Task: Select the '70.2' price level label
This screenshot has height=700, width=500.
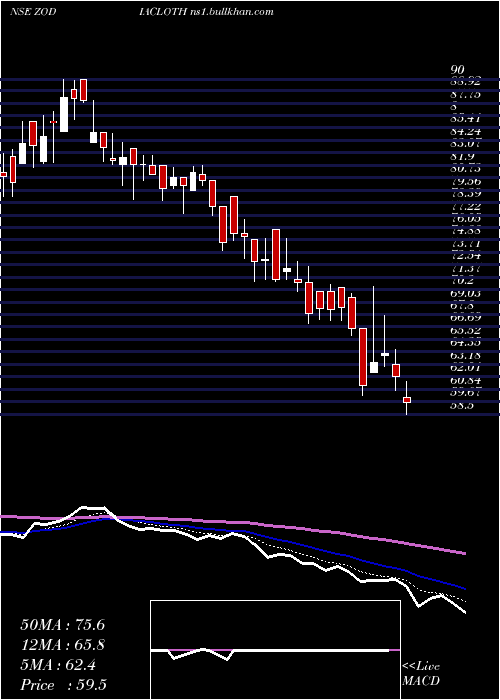Action: click(x=461, y=281)
